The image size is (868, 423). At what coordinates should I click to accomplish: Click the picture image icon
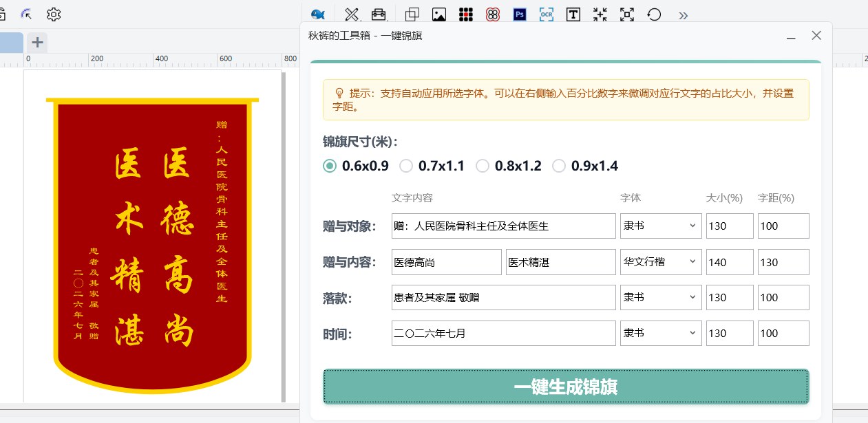pos(438,14)
